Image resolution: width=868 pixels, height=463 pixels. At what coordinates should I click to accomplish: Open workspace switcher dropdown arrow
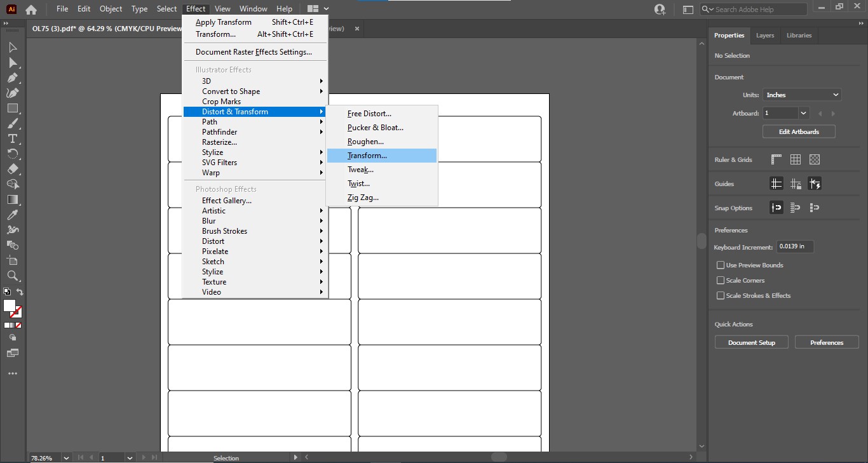tap(326, 9)
